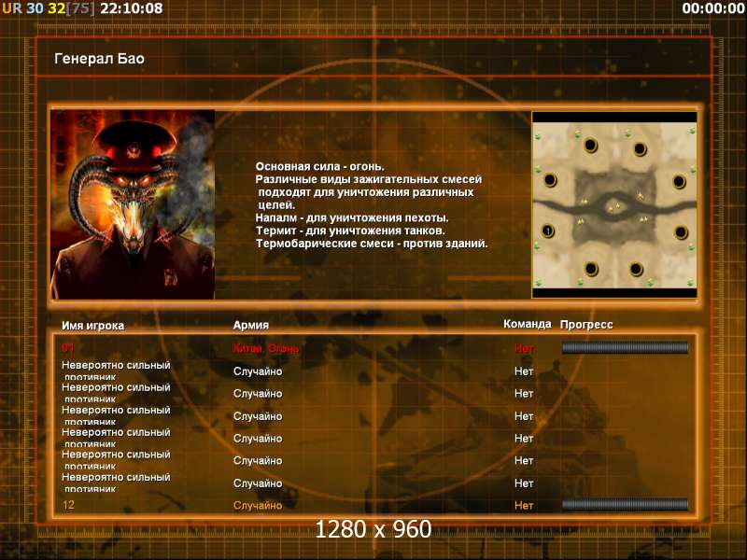Click the 'UR 30 32[75]' overlay counter
The width and height of the screenshot is (747, 560).
[x=49, y=8]
